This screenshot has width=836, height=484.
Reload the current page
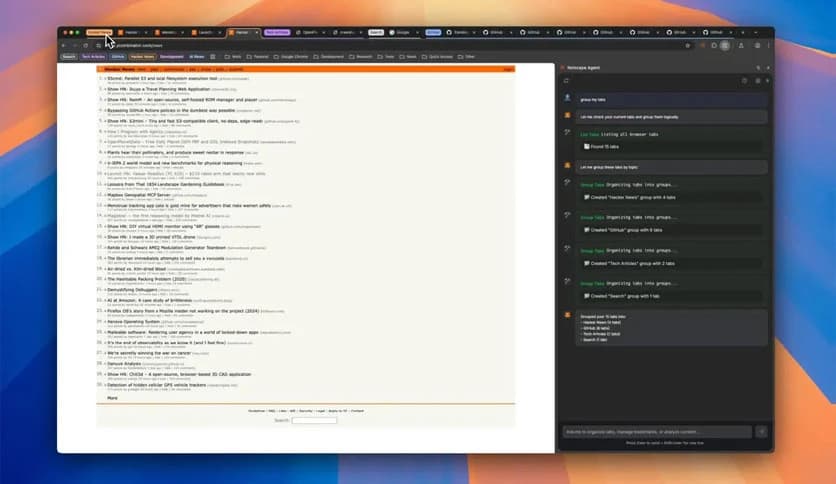point(86,46)
